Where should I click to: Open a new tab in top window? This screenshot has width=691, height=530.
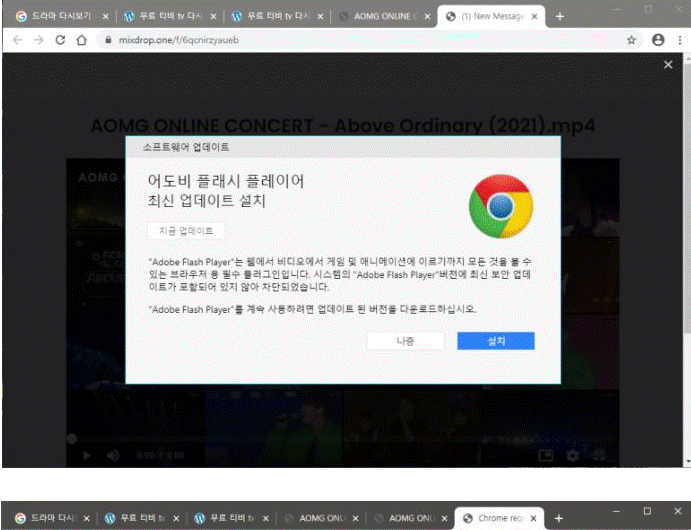click(560, 16)
